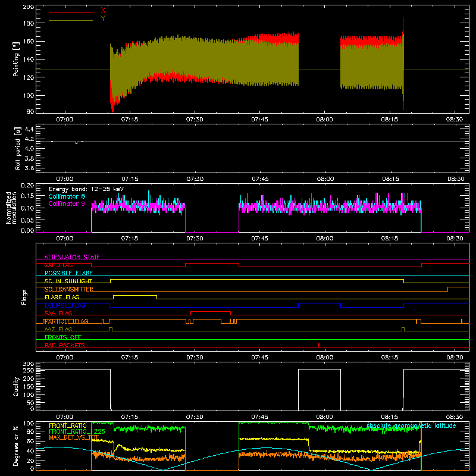Select the SAA_FLAG label

pos(58,313)
